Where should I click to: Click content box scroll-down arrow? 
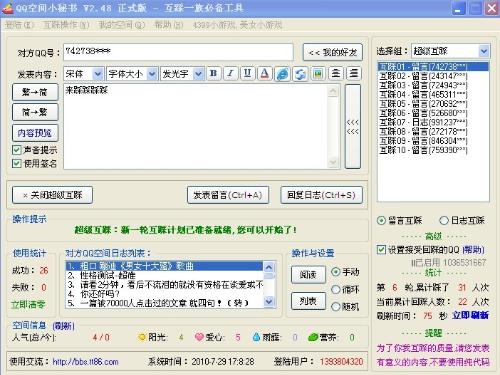[333, 162]
